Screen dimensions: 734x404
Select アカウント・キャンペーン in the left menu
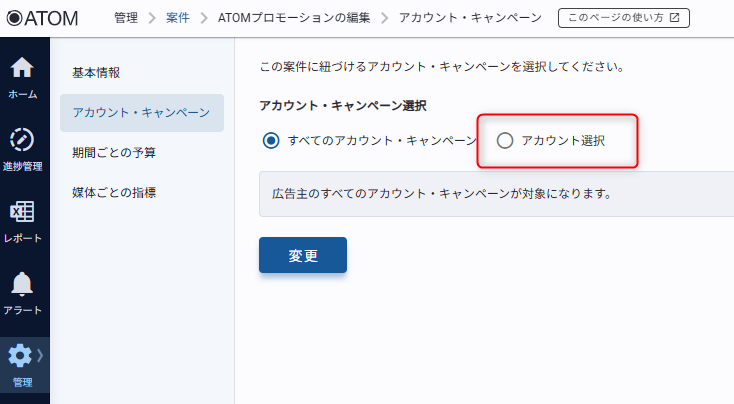click(x=141, y=112)
